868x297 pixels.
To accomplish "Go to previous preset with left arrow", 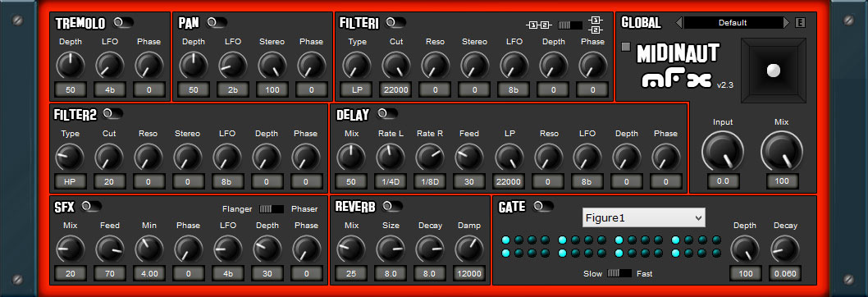I will [x=679, y=23].
